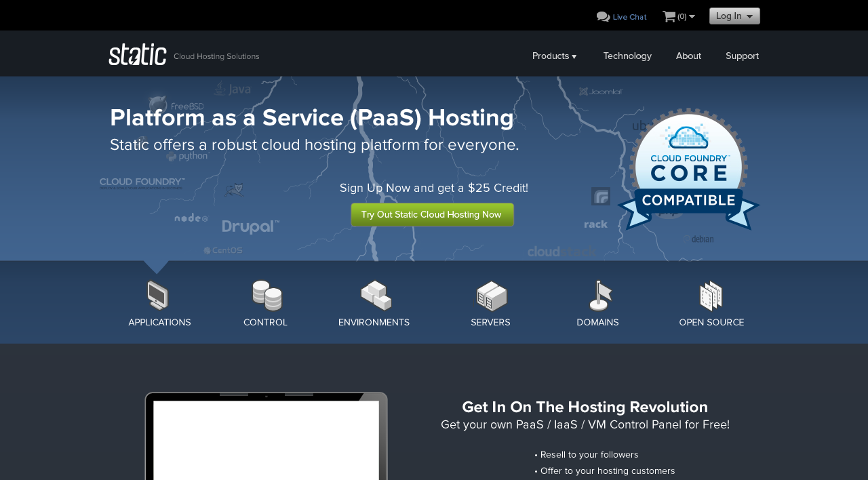Click the Cloud Hosting Solutions tagline
The image size is (868, 480).
[216, 56]
